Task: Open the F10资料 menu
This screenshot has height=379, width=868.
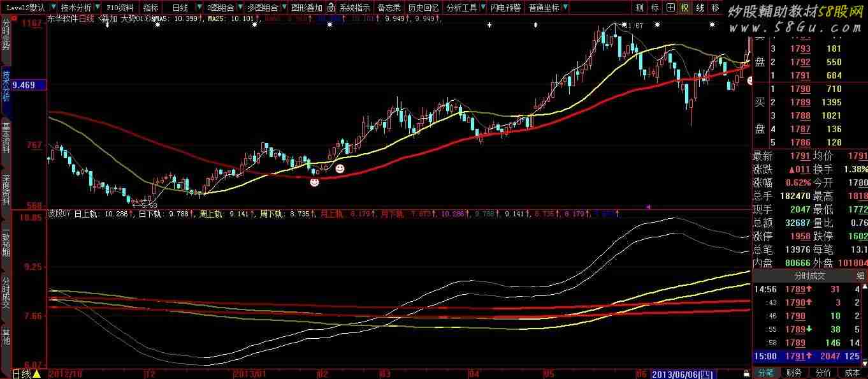Action: [x=120, y=8]
